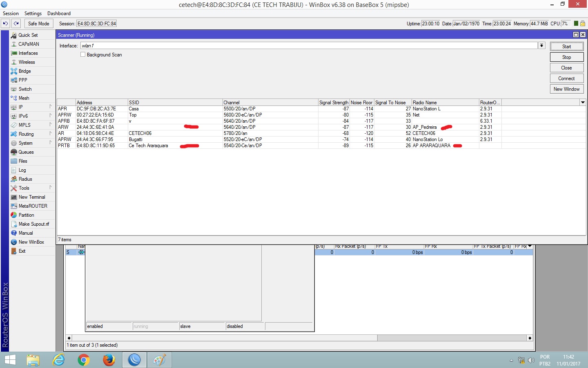Select the Ce Tech Araraquara row

(321, 146)
